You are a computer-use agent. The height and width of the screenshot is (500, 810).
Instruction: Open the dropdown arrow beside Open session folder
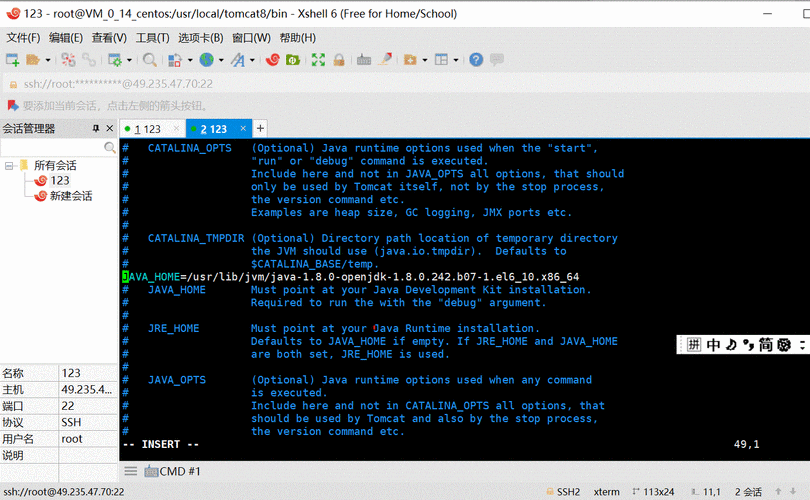[x=48, y=60]
